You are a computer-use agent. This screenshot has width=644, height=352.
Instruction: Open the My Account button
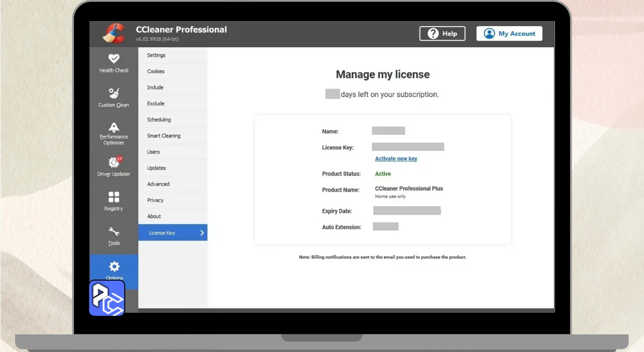pyautogui.click(x=509, y=34)
